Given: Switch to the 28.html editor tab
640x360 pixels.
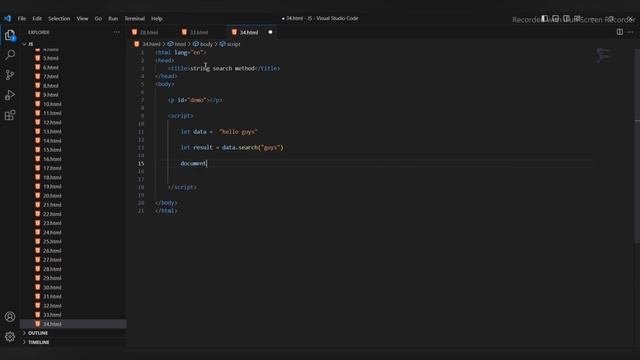Looking at the screenshot, I should (x=149, y=32).
